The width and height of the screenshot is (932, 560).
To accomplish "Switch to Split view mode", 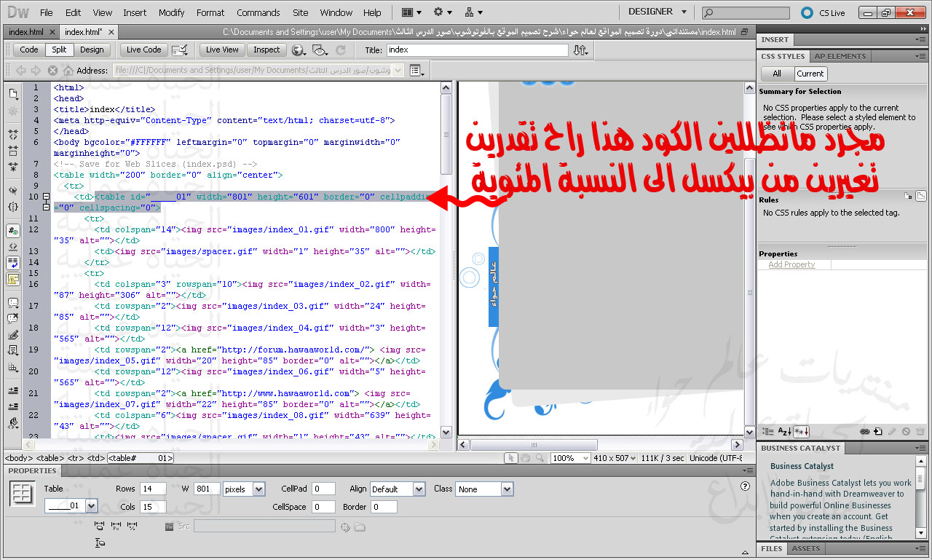I will click(x=59, y=50).
